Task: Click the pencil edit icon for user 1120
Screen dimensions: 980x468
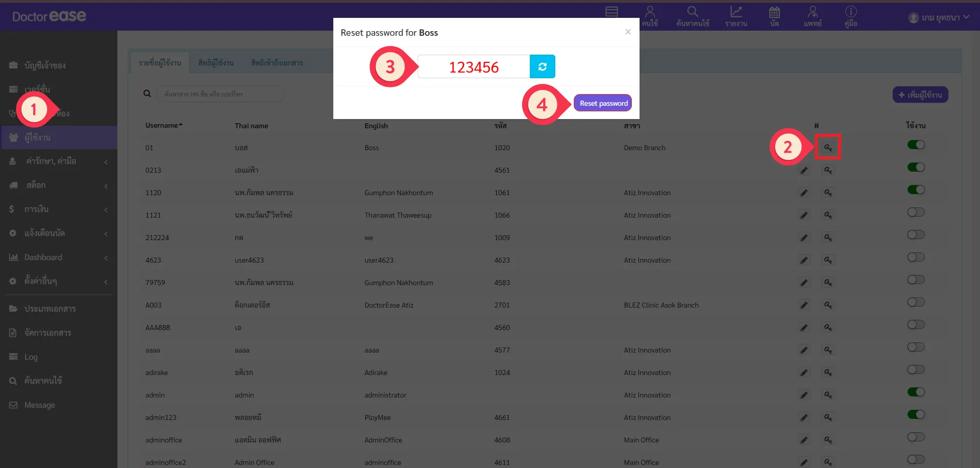Action: click(803, 193)
